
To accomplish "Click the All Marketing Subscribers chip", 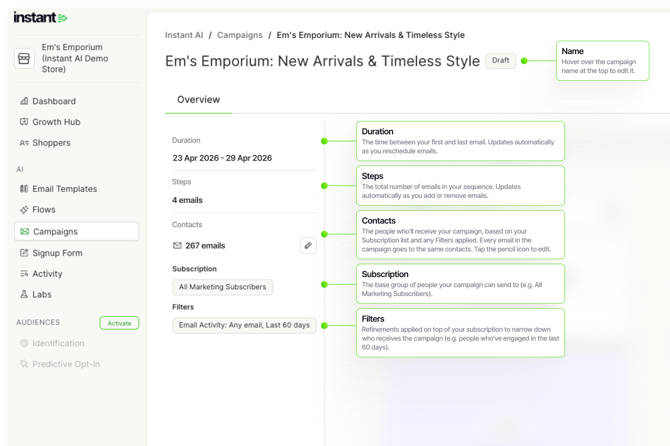I will tap(222, 287).
